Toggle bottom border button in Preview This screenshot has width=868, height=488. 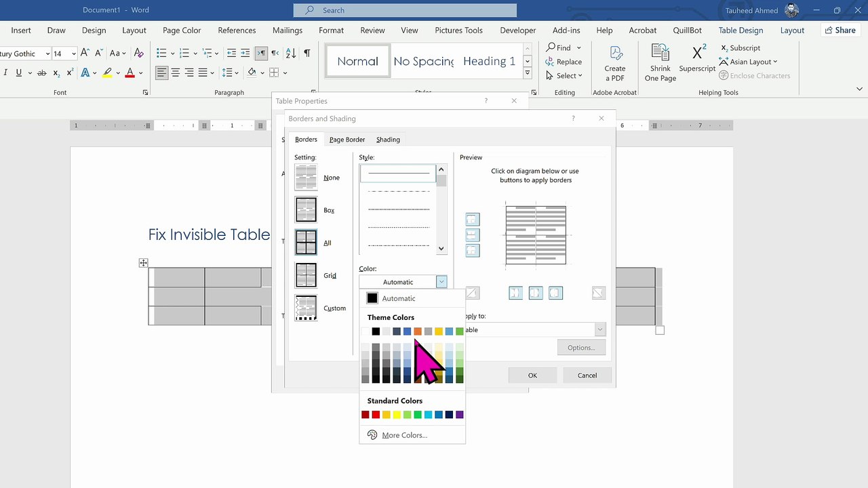[473, 251]
